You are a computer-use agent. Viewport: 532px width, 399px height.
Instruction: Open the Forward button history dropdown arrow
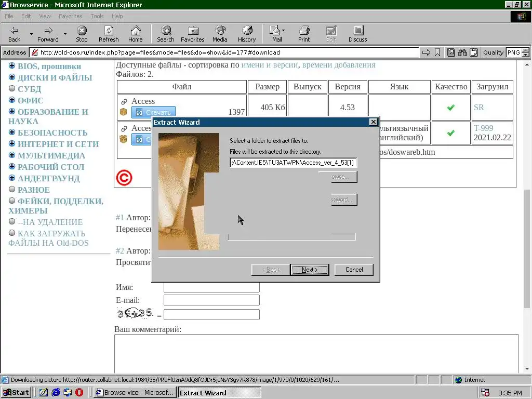65,34
